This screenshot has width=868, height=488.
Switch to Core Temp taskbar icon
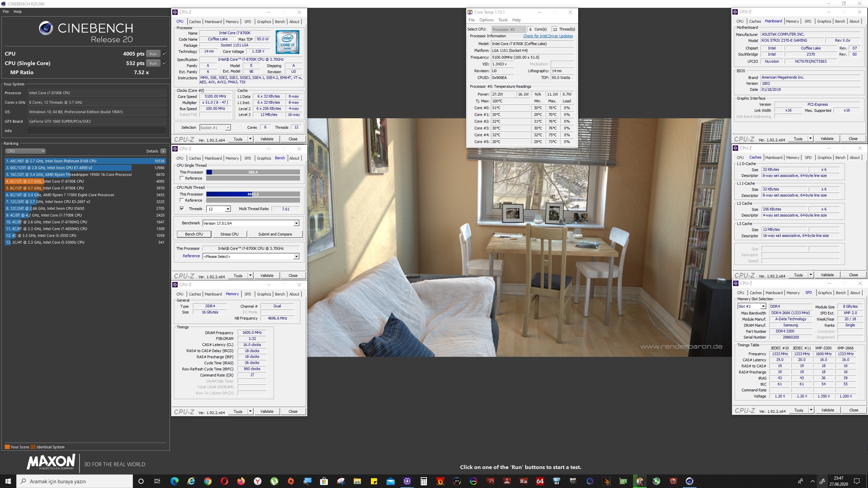click(x=639, y=481)
